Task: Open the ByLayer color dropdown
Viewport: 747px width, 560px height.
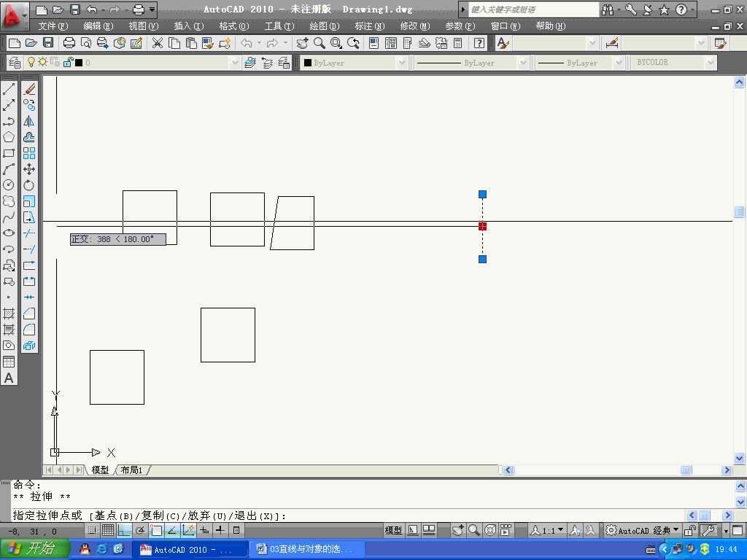Action: (401, 63)
